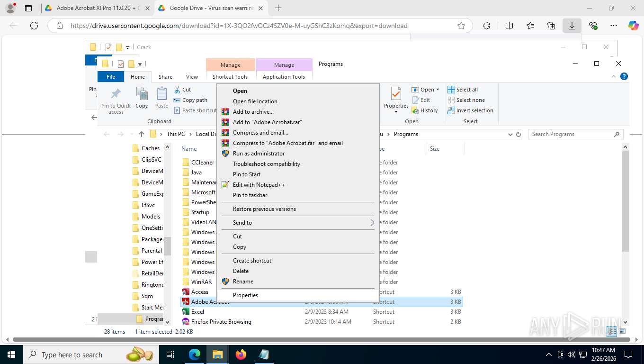Open the CCleaner folder

point(198,163)
